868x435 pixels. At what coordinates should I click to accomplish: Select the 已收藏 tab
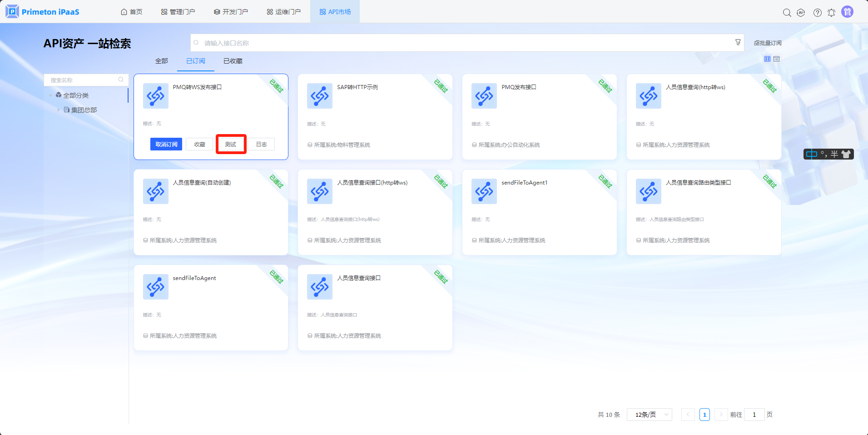tap(233, 61)
